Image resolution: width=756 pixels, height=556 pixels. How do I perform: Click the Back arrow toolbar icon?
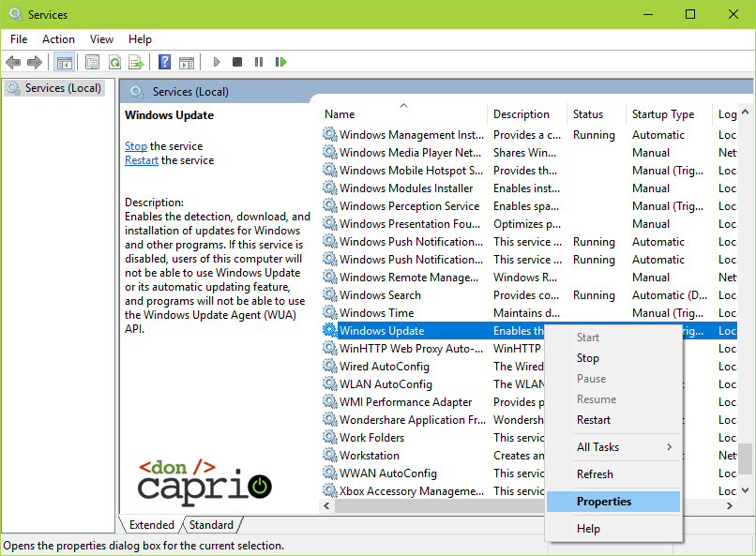pyautogui.click(x=13, y=62)
